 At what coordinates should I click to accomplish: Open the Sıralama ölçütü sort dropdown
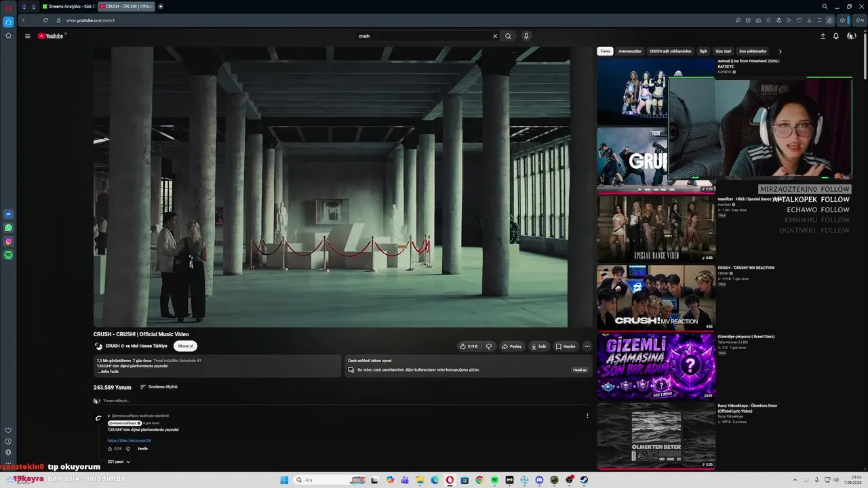(x=159, y=387)
